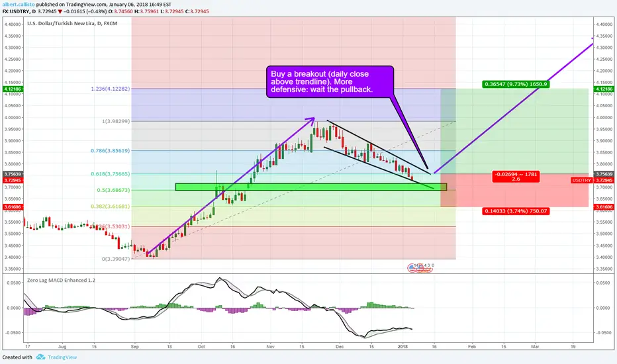The height and width of the screenshot is (364, 617).
Task: Select the green profit label '0.36547 (9.73%) 1650.9'
Action: point(516,84)
